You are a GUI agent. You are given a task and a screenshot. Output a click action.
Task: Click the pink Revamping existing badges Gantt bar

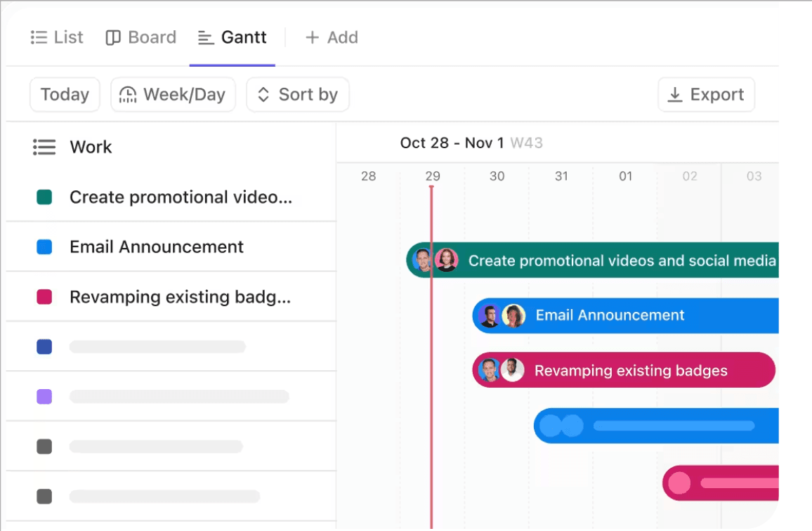click(624, 370)
